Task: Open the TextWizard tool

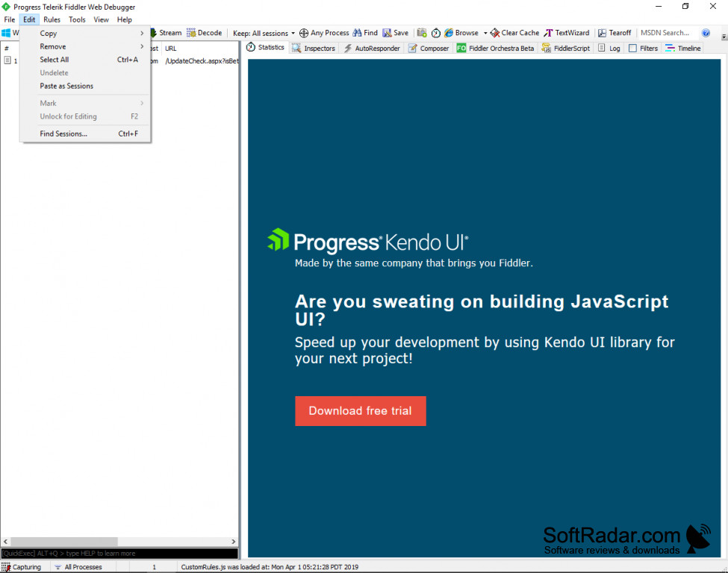Action: 567,33
